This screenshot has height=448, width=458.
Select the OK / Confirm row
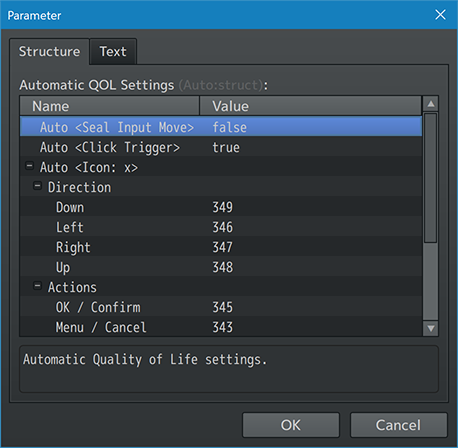pyautogui.click(x=221, y=306)
